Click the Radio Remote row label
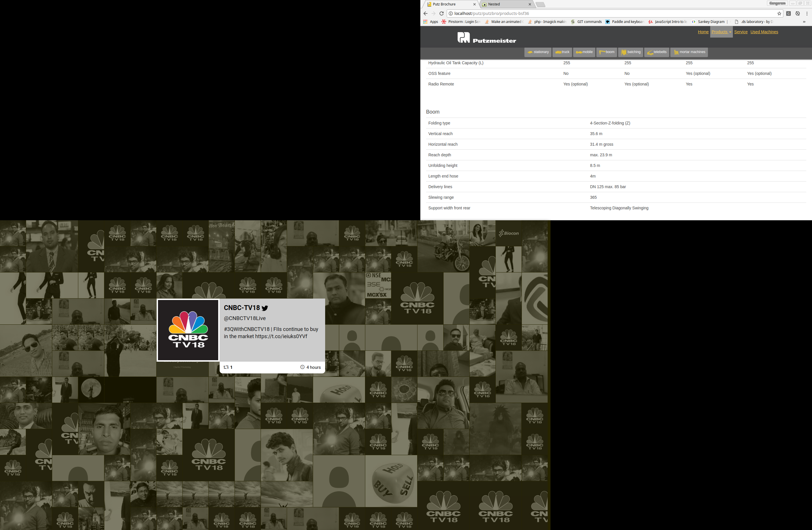Screen dimensions: 812x530 coord(441,84)
